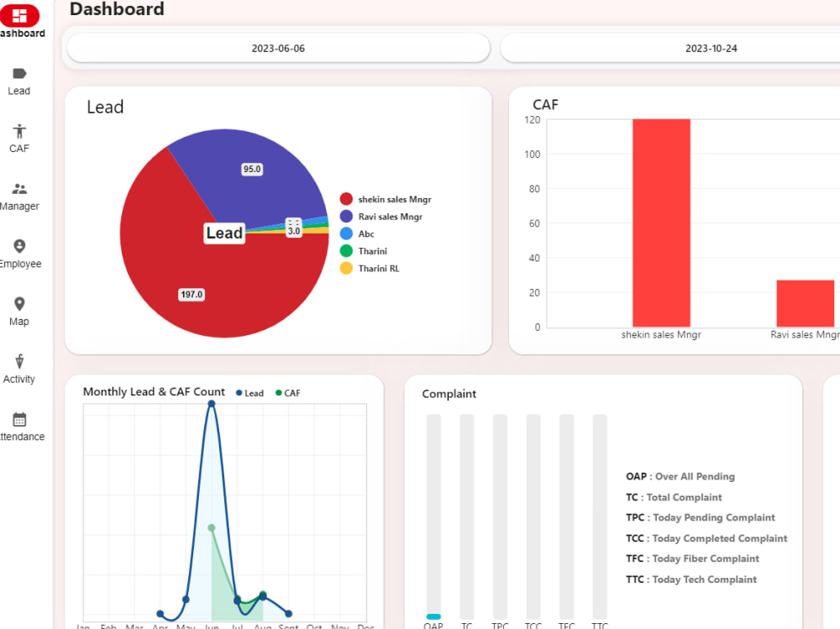
Task: Open the Lead page from the sidebar
Action: point(18,81)
